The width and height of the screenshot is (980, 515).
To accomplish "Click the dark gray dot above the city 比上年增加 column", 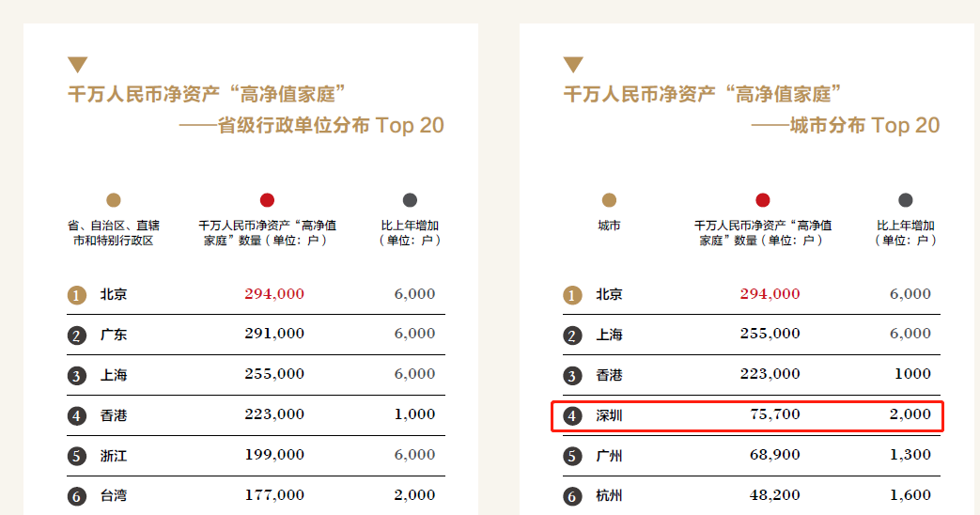I will tap(905, 200).
